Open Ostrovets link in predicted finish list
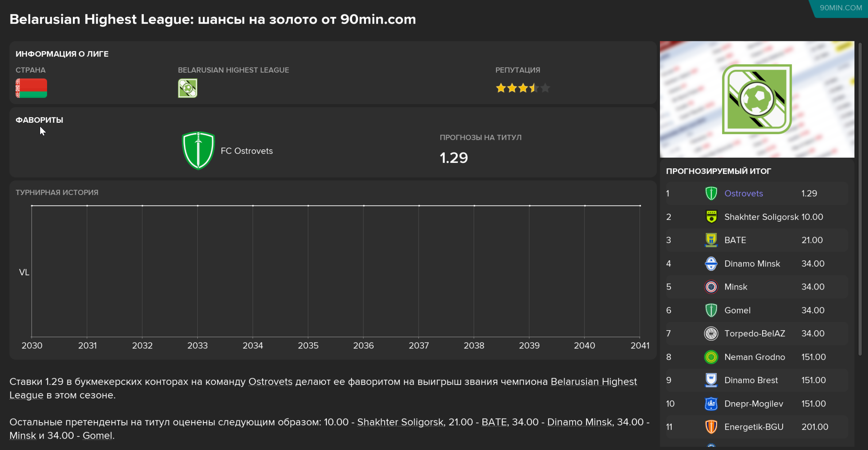The height and width of the screenshot is (450, 868). (744, 194)
